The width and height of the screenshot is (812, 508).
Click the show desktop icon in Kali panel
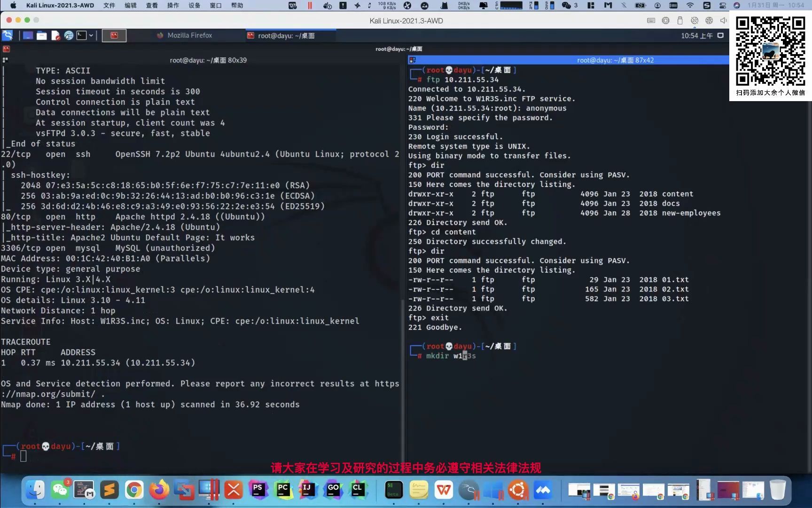click(28, 35)
